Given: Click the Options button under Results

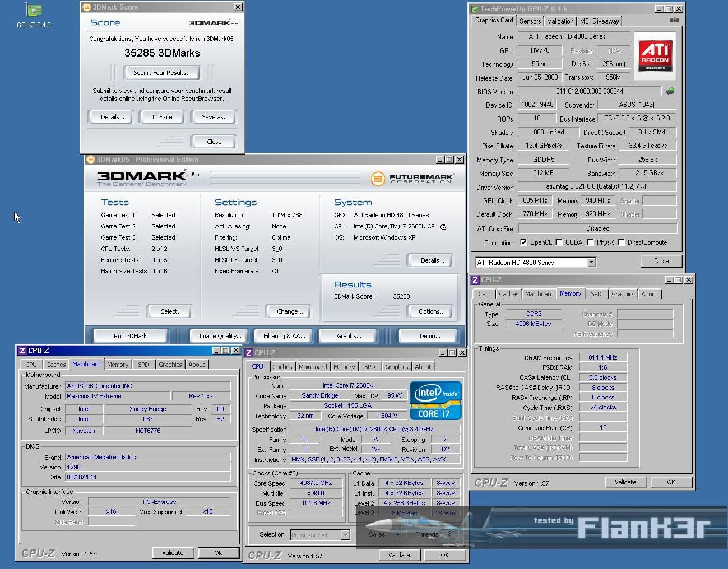Looking at the screenshot, I should (431, 311).
